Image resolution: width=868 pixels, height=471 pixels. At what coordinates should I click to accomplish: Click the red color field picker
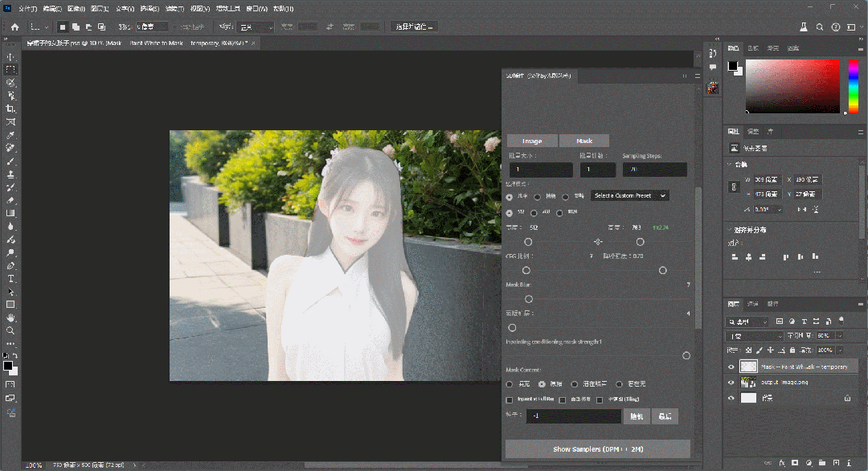(x=792, y=86)
